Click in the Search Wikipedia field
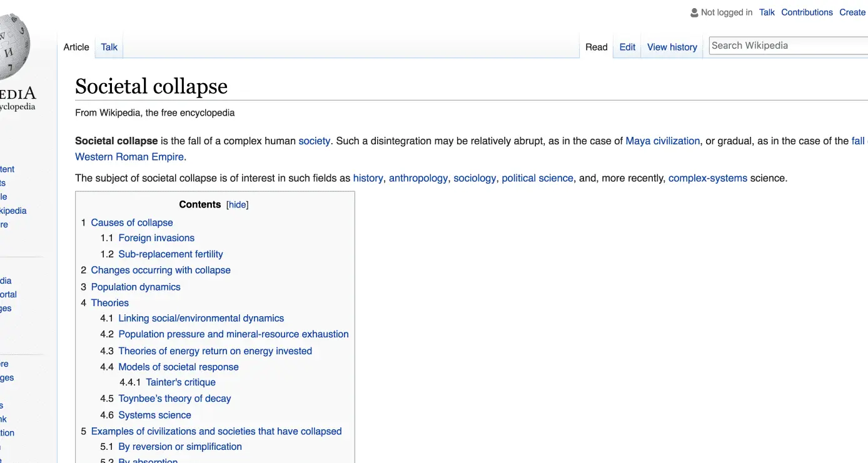 coord(788,46)
